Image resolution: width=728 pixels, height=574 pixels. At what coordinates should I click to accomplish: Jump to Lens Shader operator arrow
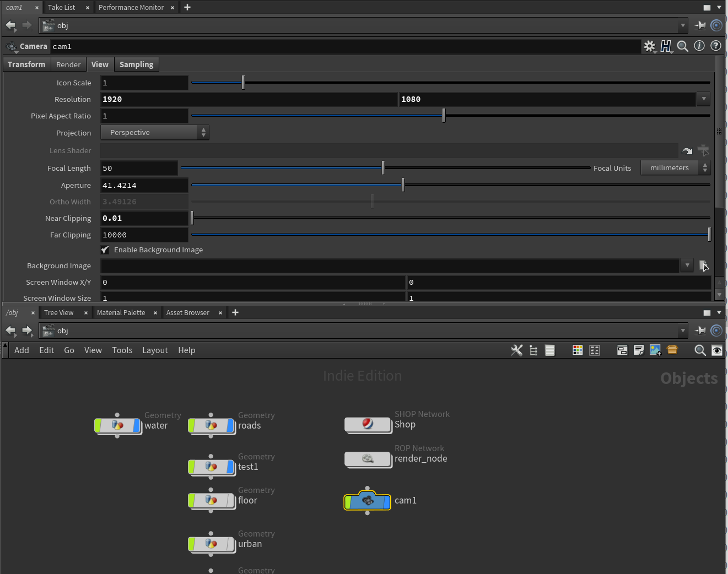click(687, 150)
